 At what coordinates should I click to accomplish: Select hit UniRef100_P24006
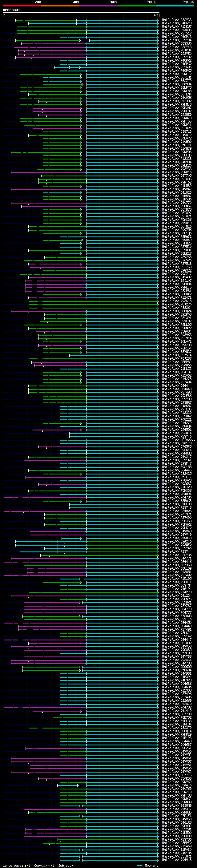coord(177,511)
